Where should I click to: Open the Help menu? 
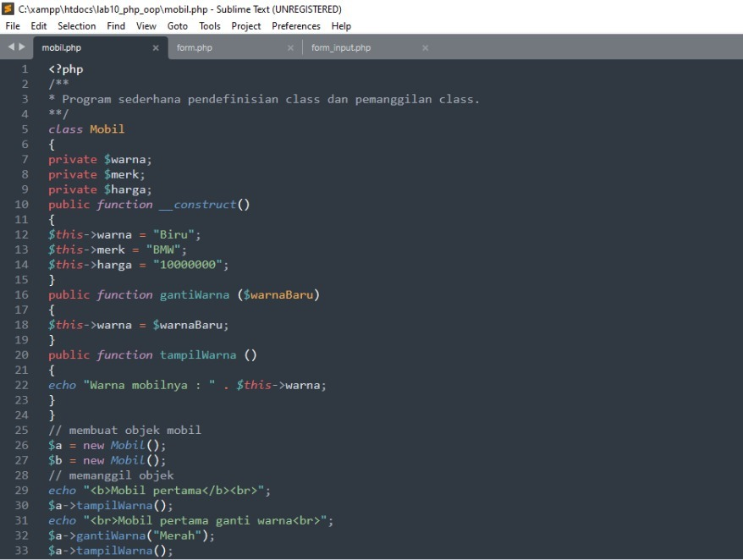(341, 26)
